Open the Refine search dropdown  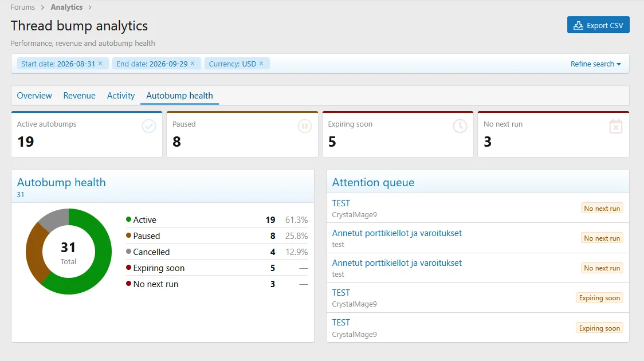[x=595, y=64]
